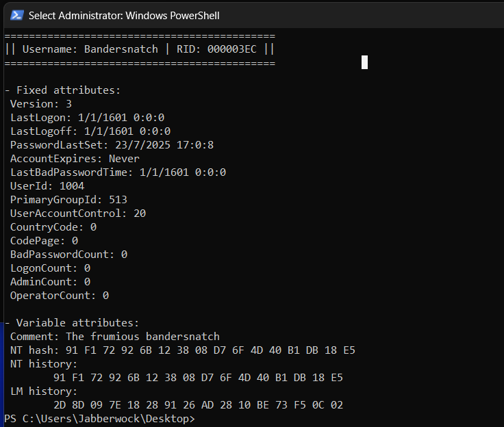This screenshot has height=427, width=504.
Task: Click the 'LogonCount: 0' line
Action: 50,268
